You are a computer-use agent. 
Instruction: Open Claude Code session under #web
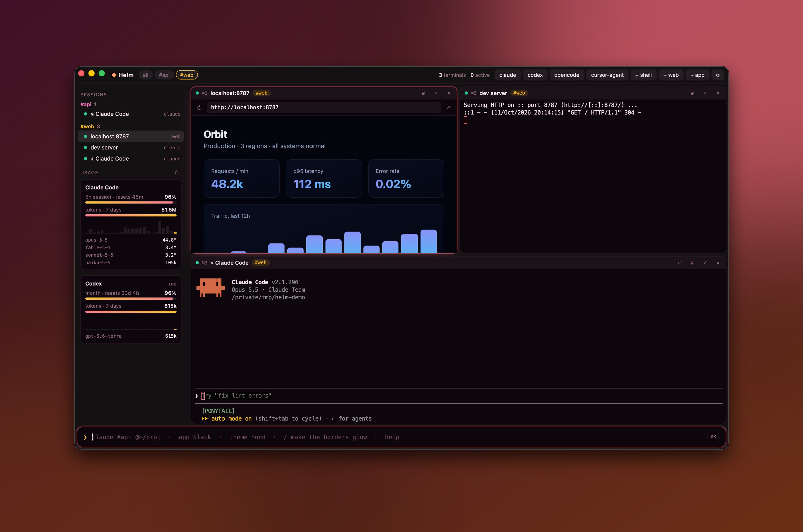point(131,159)
